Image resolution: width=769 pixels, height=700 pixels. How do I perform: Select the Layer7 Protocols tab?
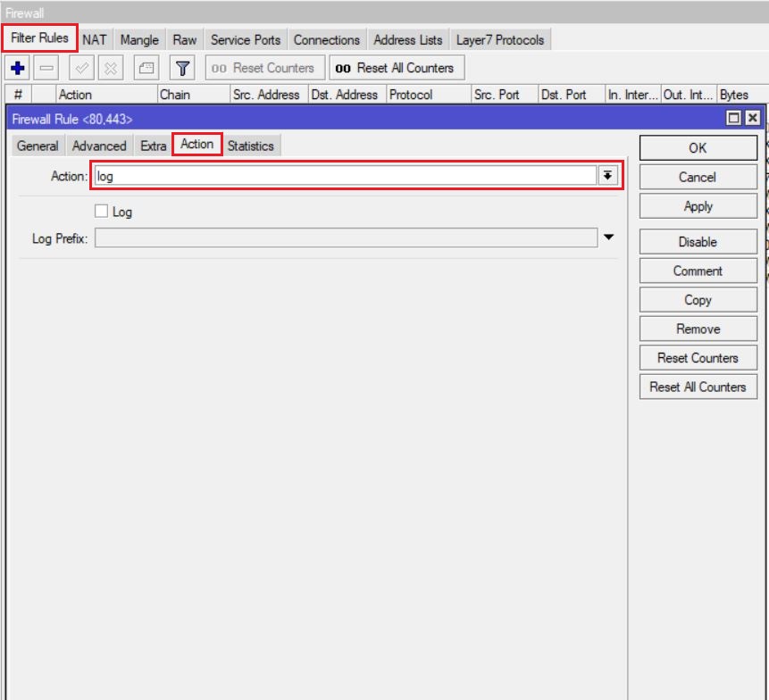(502, 39)
